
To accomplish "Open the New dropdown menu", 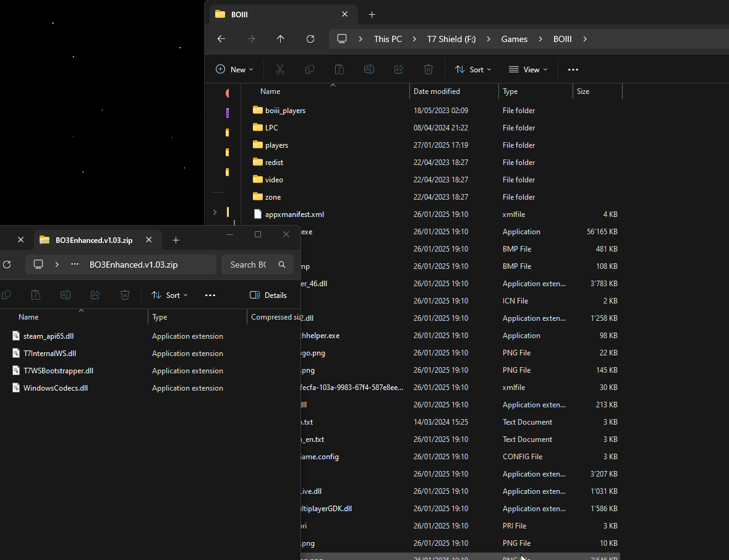I will tap(234, 69).
